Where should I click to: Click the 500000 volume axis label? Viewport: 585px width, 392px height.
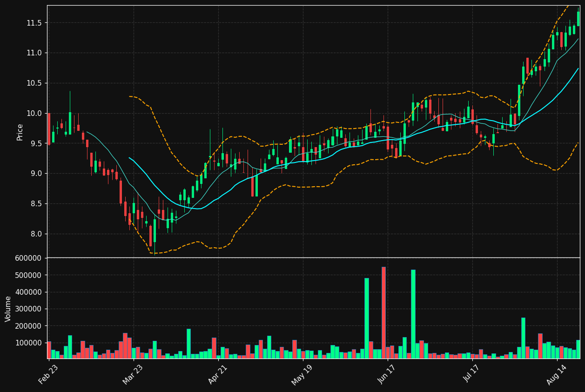pyautogui.click(x=28, y=275)
